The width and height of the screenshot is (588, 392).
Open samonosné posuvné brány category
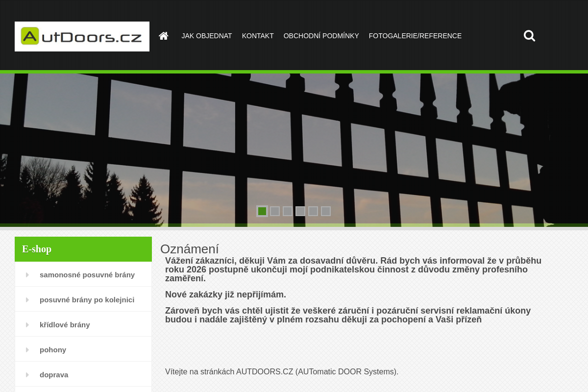coord(87,275)
